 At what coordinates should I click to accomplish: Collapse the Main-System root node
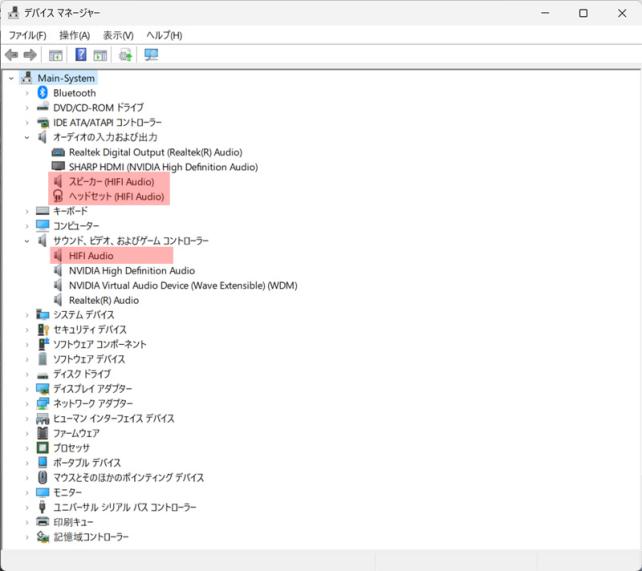point(11,78)
